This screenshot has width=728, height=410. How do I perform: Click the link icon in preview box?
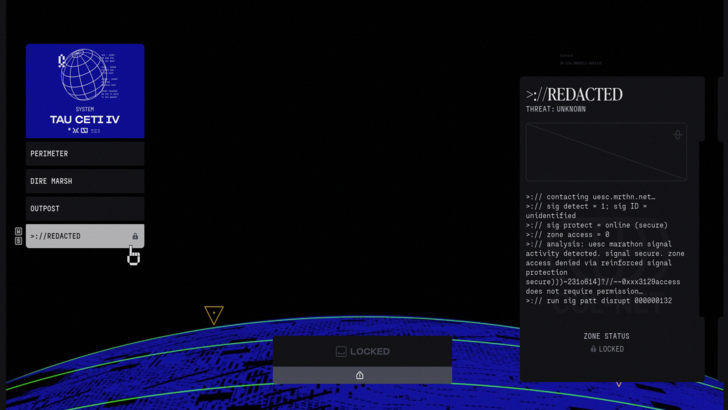(677, 135)
